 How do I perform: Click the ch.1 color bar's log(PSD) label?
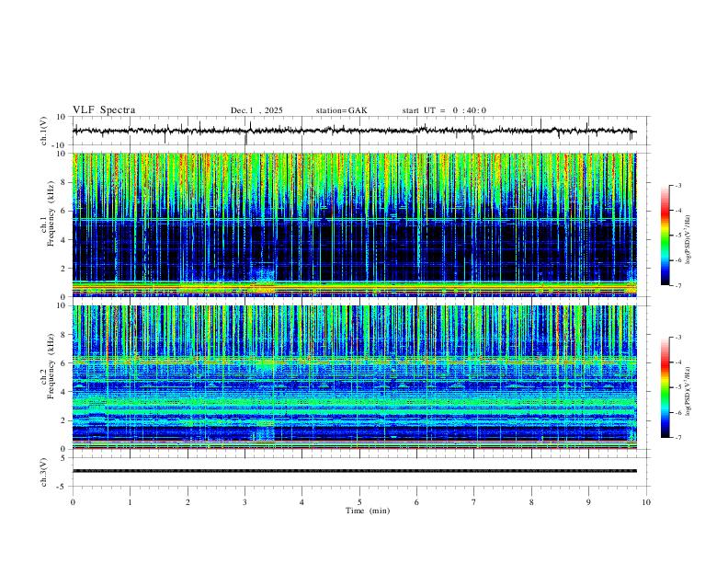pyautogui.click(x=688, y=239)
